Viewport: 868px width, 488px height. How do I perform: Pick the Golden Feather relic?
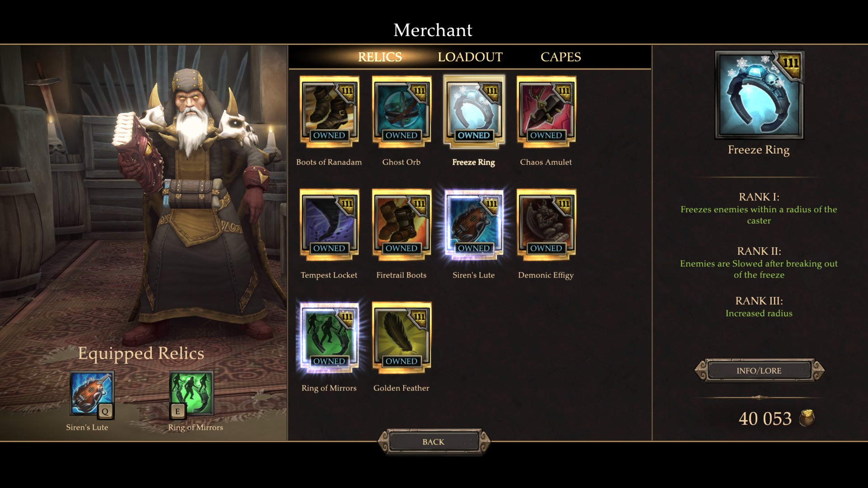[401, 338]
